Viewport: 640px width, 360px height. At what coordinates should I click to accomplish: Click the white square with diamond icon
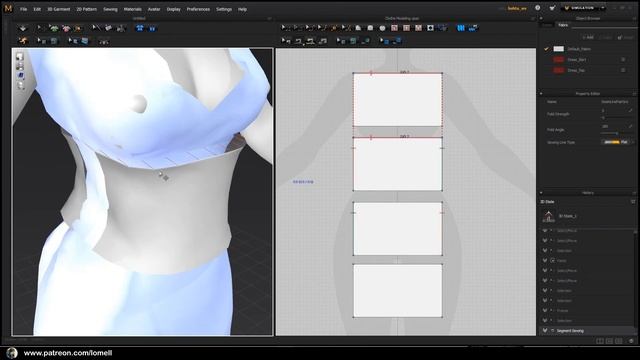pyautogui.click(x=430, y=28)
